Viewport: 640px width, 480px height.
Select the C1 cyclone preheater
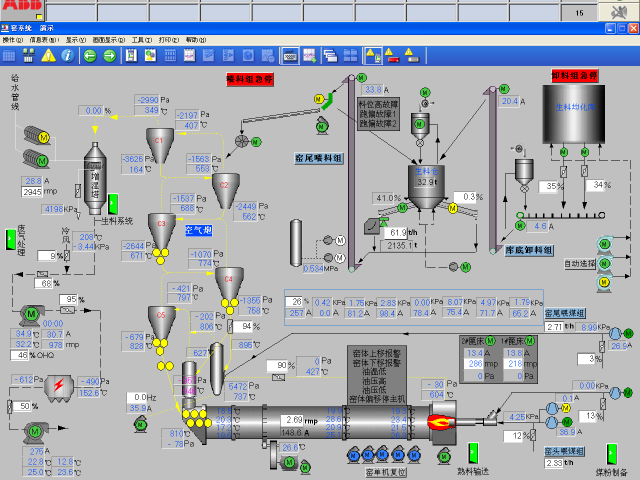point(160,145)
